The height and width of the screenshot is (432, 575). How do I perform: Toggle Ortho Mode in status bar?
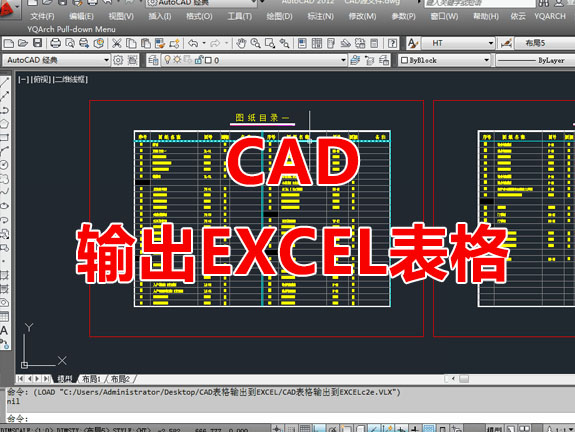click(319, 428)
